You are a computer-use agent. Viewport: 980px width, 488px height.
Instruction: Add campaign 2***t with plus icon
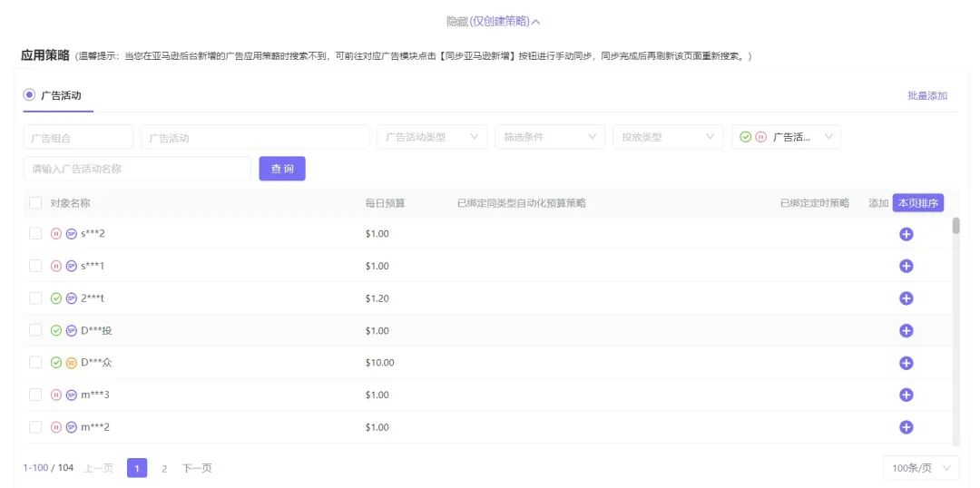906,298
